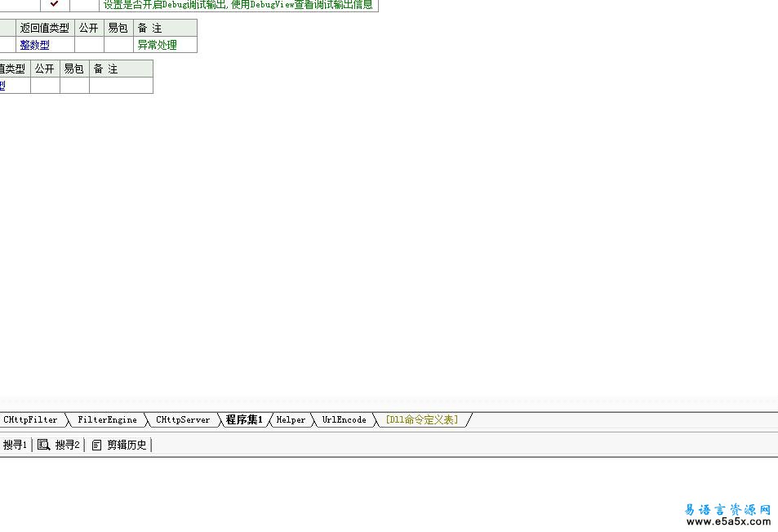Open the FilterEngine tab
Viewport: 778px width, 532px height.
[107, 420]
